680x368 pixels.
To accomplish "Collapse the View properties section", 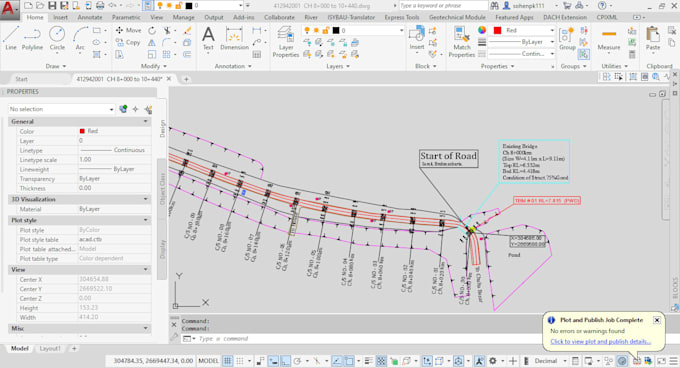I will [x=146, y=270].
